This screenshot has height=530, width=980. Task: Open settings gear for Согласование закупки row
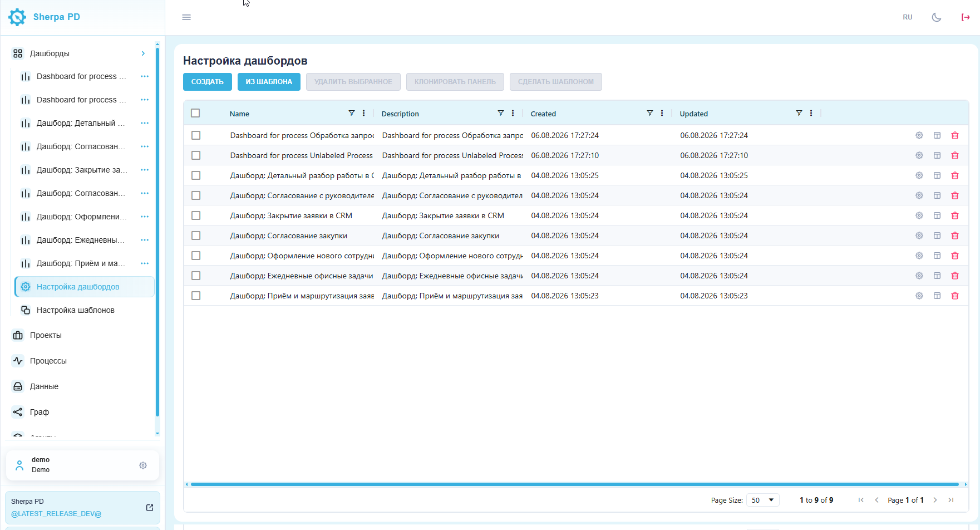(x=919, y=235)
